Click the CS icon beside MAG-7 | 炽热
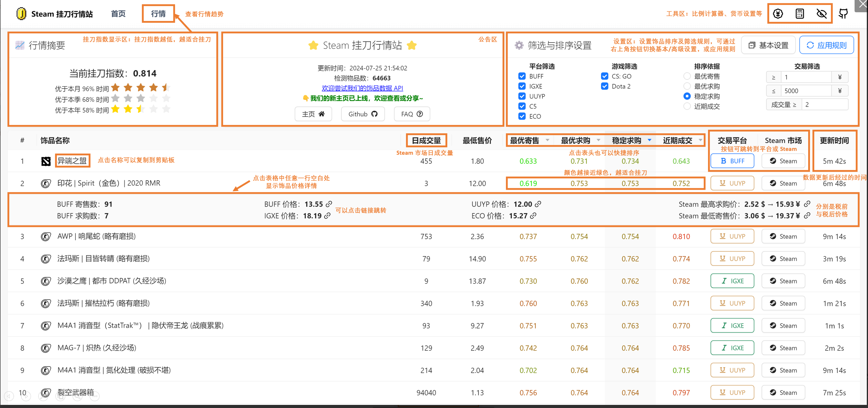This screenshot has width=868, height=408. pos(46,348)
